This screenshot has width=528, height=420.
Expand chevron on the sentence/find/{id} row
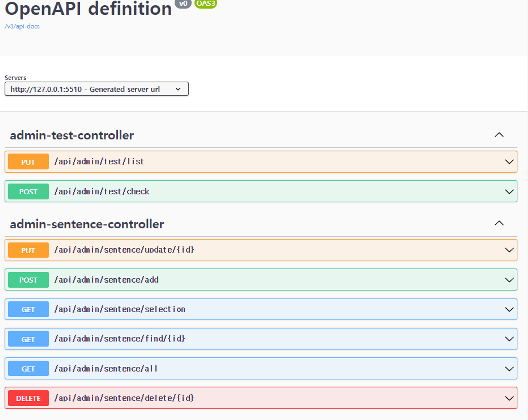(509, 339)
